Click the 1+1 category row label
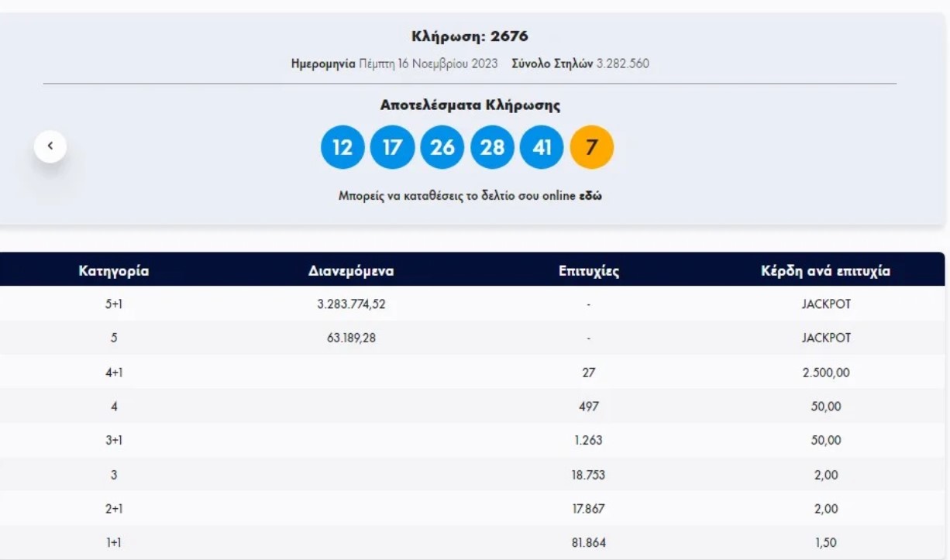Screen dimensions: 950x560 pyautogui.click(x=114, y=543)
